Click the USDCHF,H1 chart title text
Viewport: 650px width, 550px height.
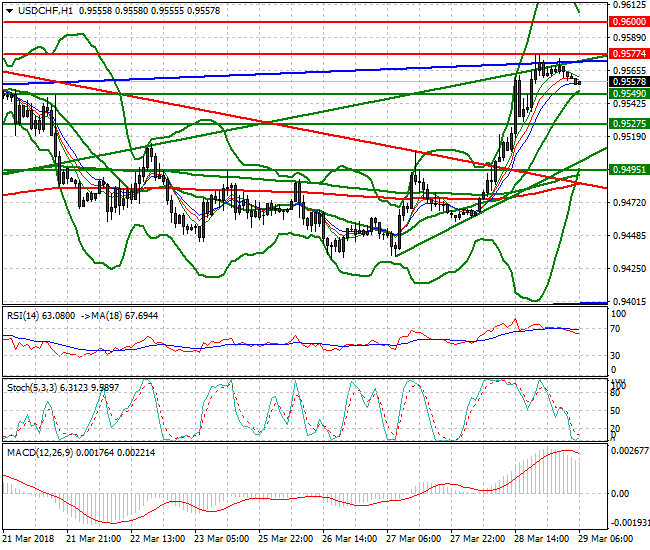45,11
